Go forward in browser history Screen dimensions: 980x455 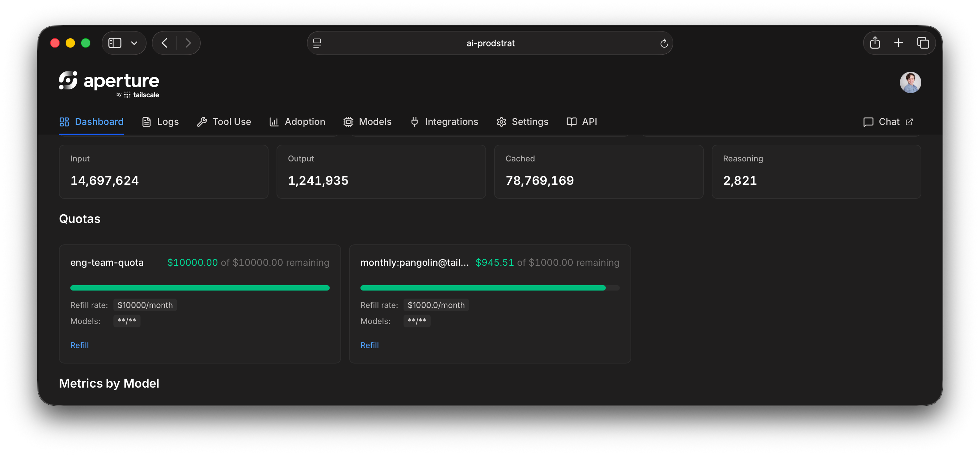coord(188,43)
